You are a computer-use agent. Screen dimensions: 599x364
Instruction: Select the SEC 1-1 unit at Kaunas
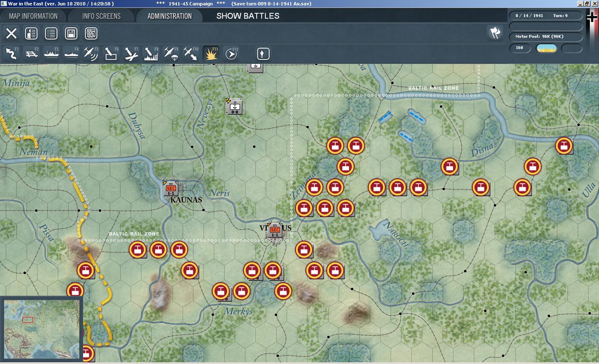click(x=171, y=189)
